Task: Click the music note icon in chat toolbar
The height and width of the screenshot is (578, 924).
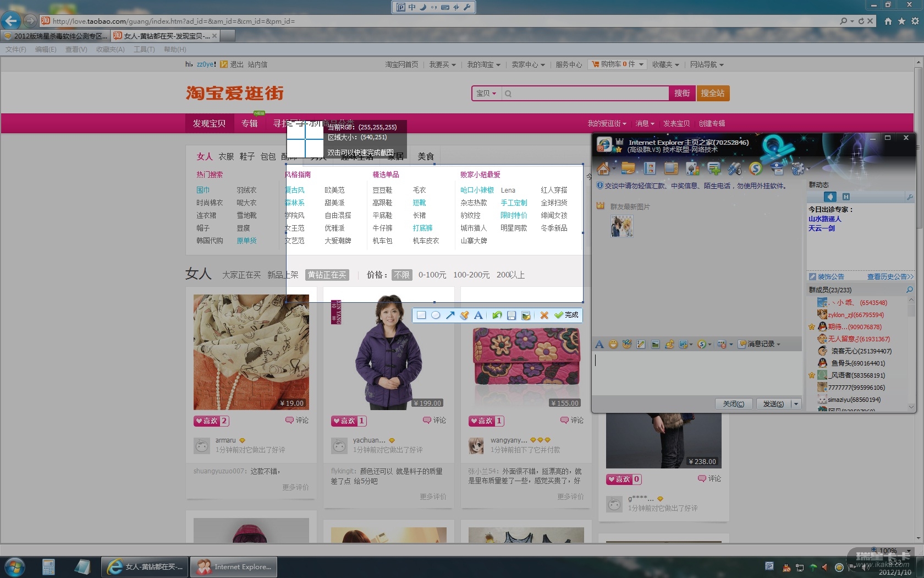Action: coord(669,344)
